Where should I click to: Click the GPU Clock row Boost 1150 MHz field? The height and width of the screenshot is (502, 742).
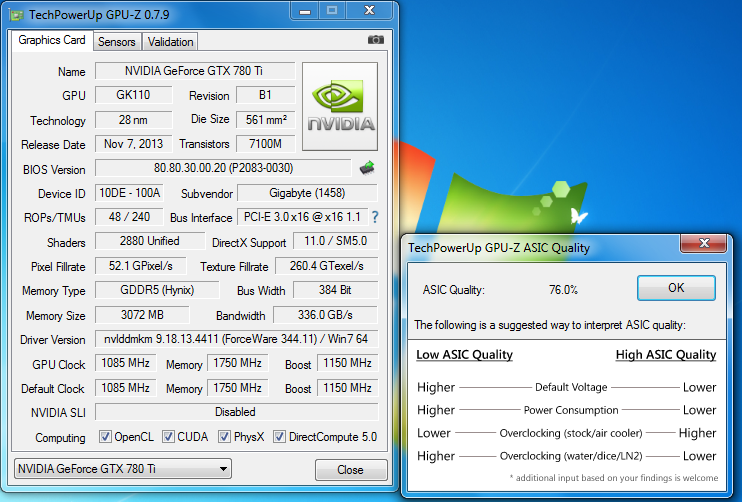[x=347, y=363]
